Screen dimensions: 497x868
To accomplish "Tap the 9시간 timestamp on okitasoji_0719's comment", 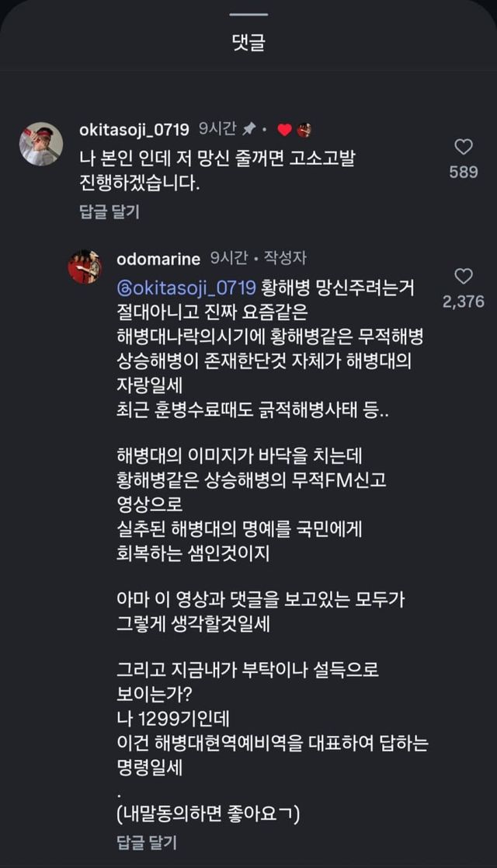I will click(x=216, y=129).
